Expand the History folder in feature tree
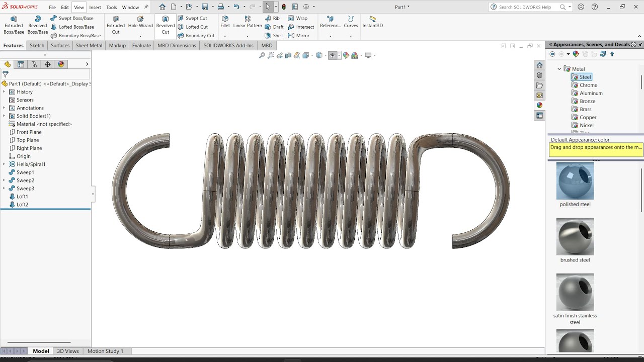The image size is (644, 362). pyautogui.click(x=4, y=92)
